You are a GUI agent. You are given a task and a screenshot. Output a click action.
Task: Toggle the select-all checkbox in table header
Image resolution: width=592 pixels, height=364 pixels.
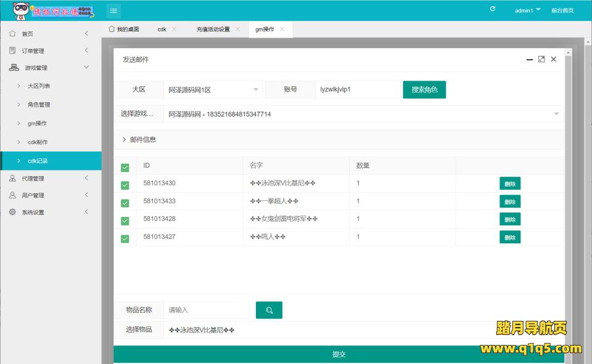click(125, 168)
